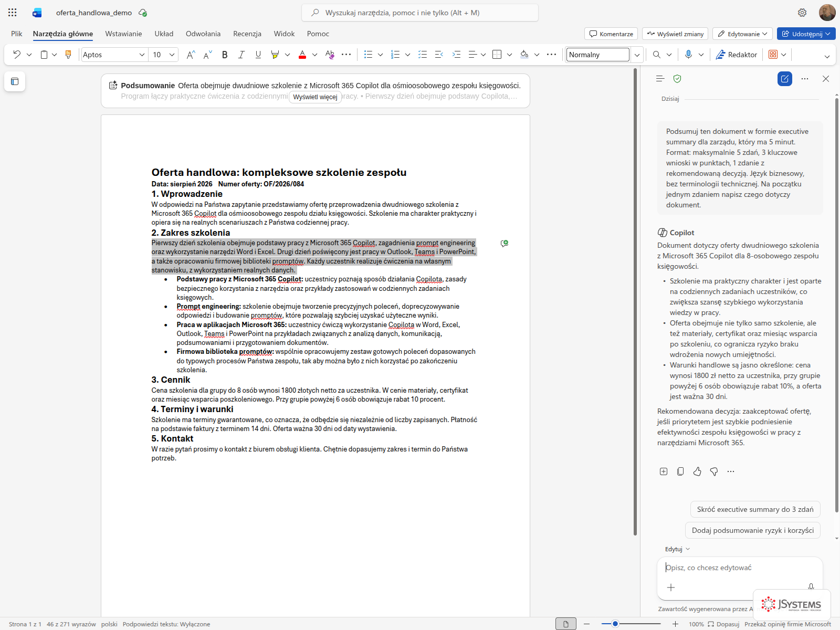Viewport: 840px width, 630px height.
Task: Click the Wyświetl zmiany button
Action: pos(675,34)
